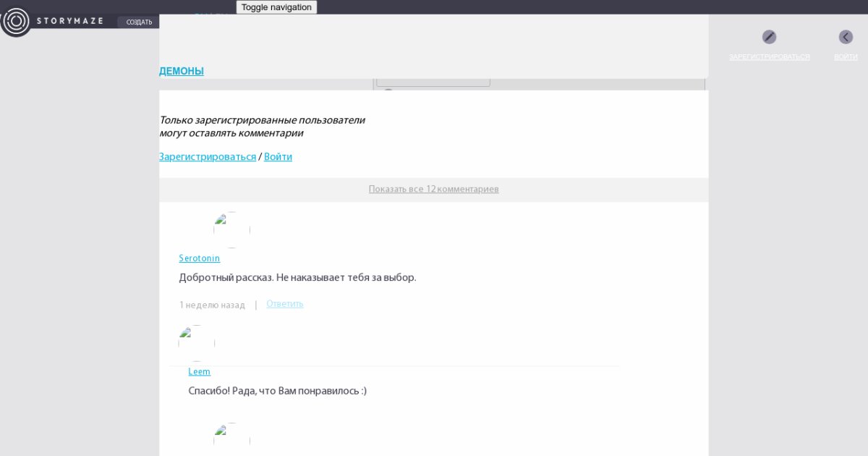Screen dimensions: 868x456
Task: Click the STORYMAZE wordmark text
Action: coord(70,22)
